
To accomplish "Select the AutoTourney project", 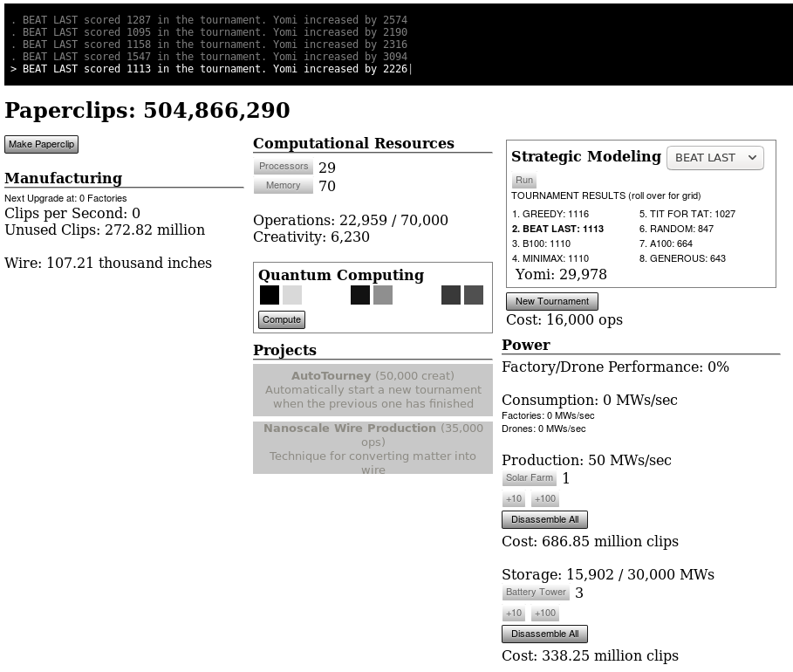I will pyautogui.click(x=373, y=389).
